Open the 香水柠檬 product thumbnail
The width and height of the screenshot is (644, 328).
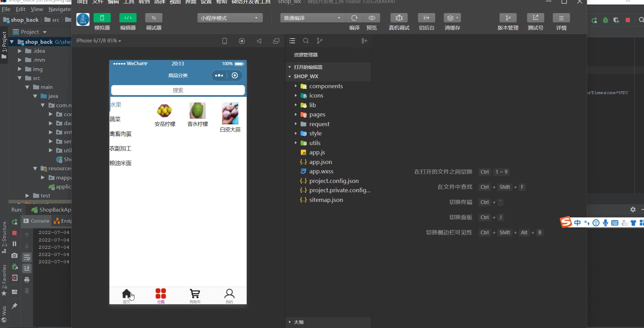[x=197, y=111]
